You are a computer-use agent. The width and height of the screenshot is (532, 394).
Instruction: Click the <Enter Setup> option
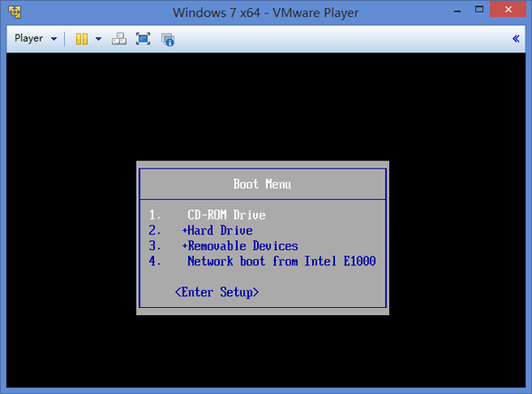(217, 291)
